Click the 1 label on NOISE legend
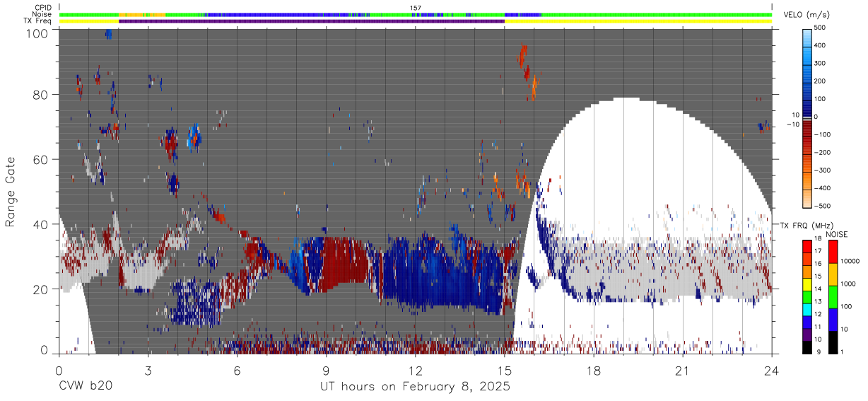Screen dimensions: 868x401 843,353
